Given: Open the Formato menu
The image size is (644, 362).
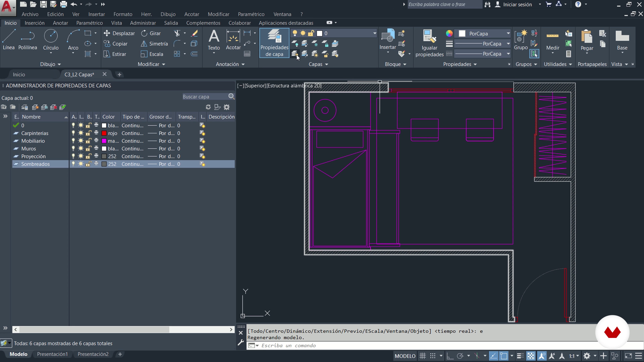Looking at the screenshot, I should pyautogui.click(x=123, y=14).
